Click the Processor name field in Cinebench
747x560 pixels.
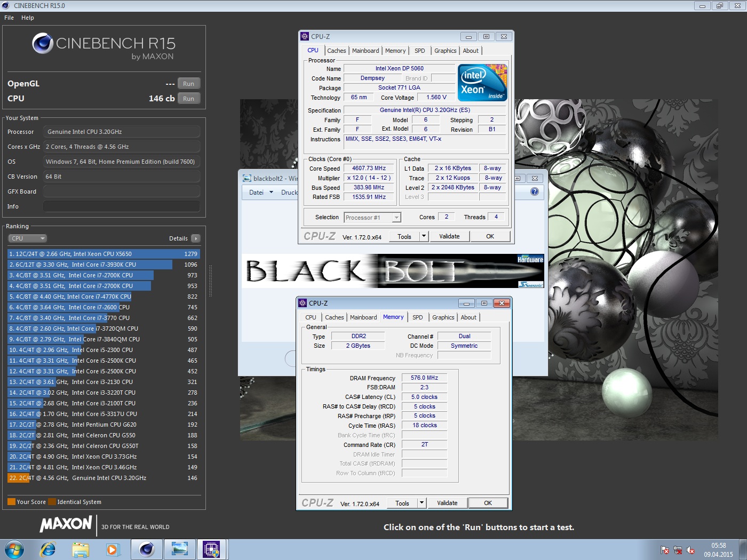click(x=122, y=132)
